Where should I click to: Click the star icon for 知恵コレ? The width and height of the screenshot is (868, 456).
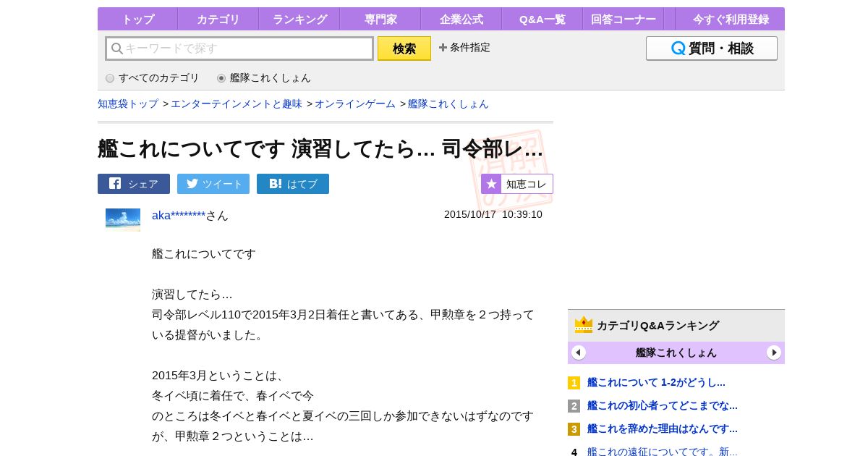click(491, 184)
